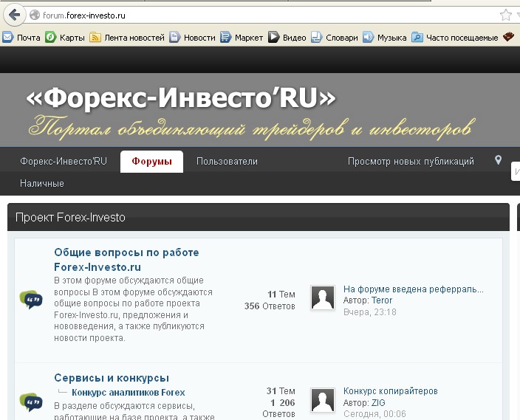This screenshot has width=520, height=420.
Task: Open post На форуме введена рефферраль...
Action: point(414,289)
